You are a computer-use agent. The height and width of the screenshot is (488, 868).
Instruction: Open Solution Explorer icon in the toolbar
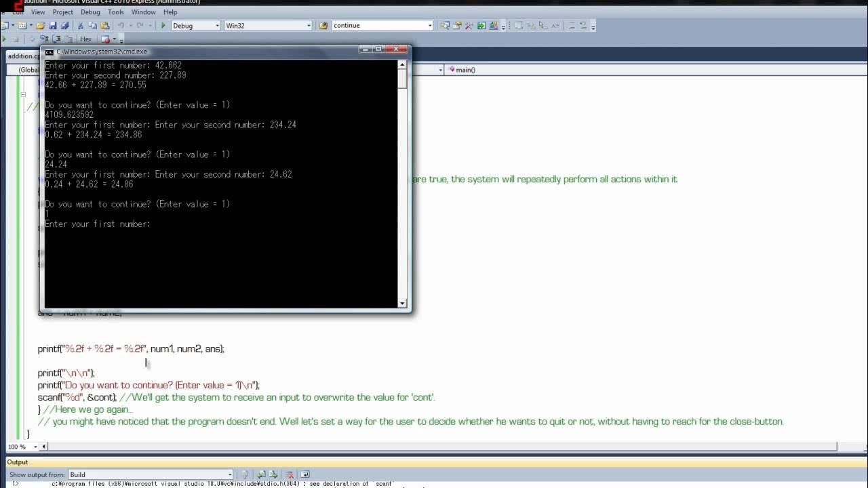coord(445,26)
